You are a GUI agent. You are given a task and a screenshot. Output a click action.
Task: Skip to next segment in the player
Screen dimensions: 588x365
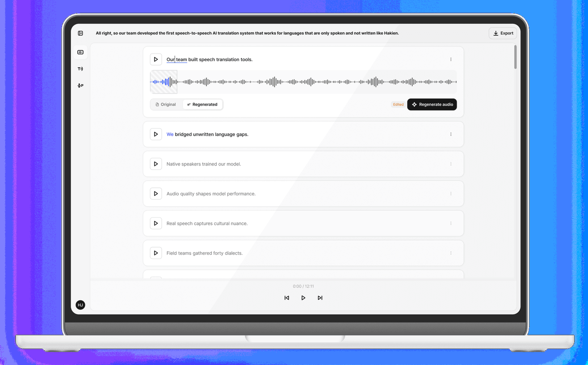click(x=320, y=298)
